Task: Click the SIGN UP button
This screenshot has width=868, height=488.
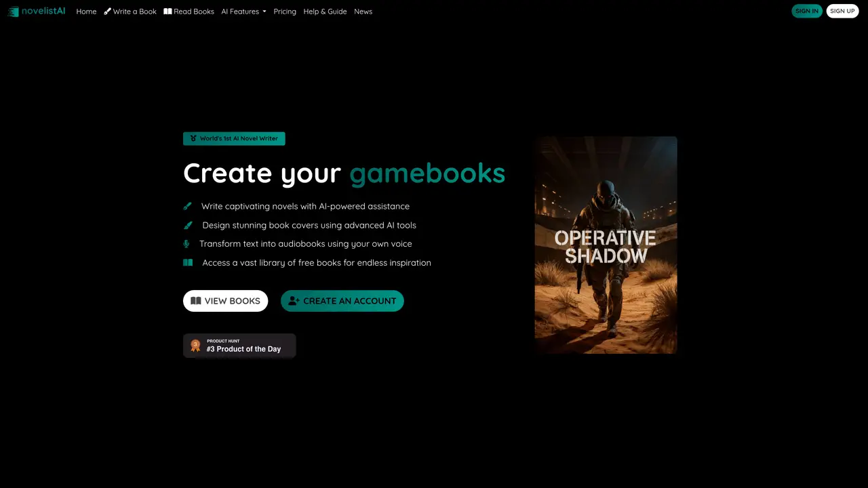Action: (842, 11)
